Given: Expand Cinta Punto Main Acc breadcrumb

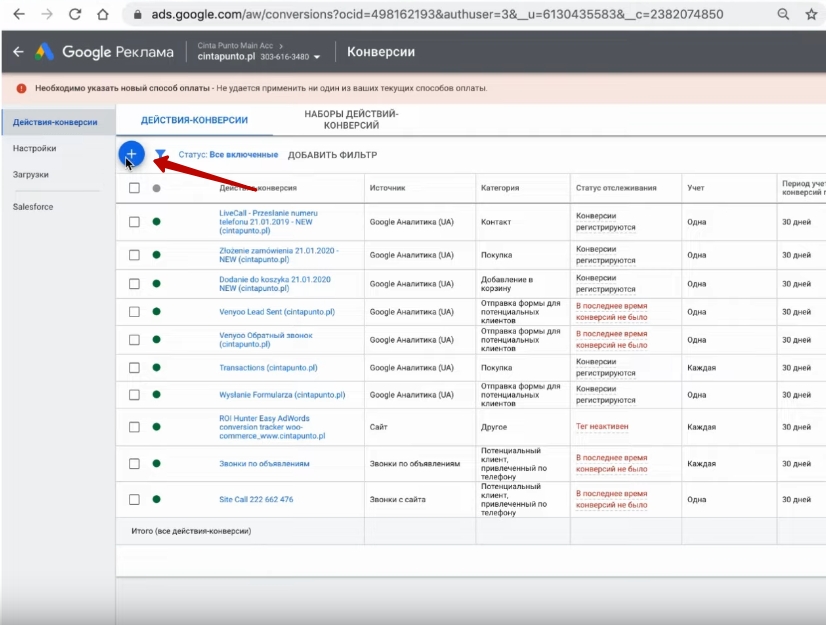Looking at the screenshot, I should pyautogui.click(x=240, y=45).
